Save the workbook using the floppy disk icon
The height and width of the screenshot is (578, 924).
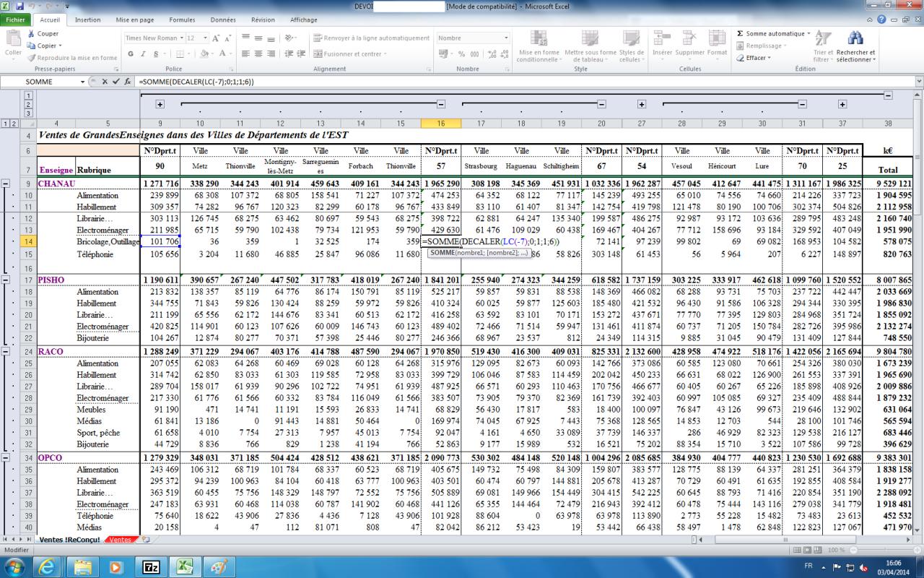click(19, 6)
